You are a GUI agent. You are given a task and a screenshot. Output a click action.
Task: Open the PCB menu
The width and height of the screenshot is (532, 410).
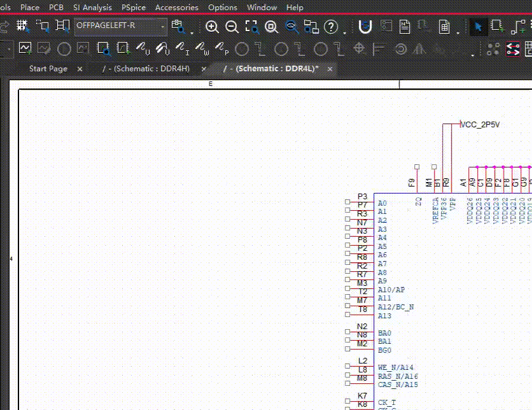(56, 8)
